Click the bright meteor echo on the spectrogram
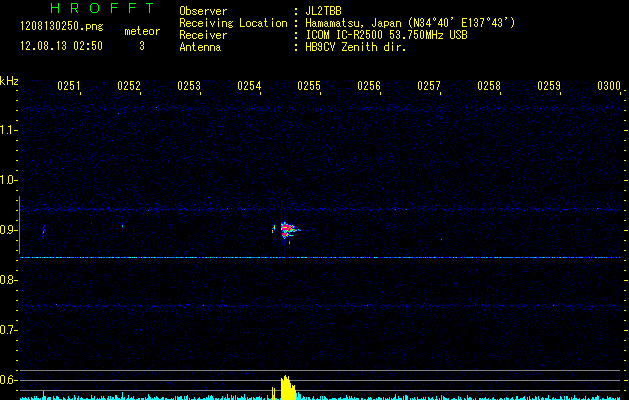Image resolution: width=629 pixels, height=400 pixels. [288, 229]
